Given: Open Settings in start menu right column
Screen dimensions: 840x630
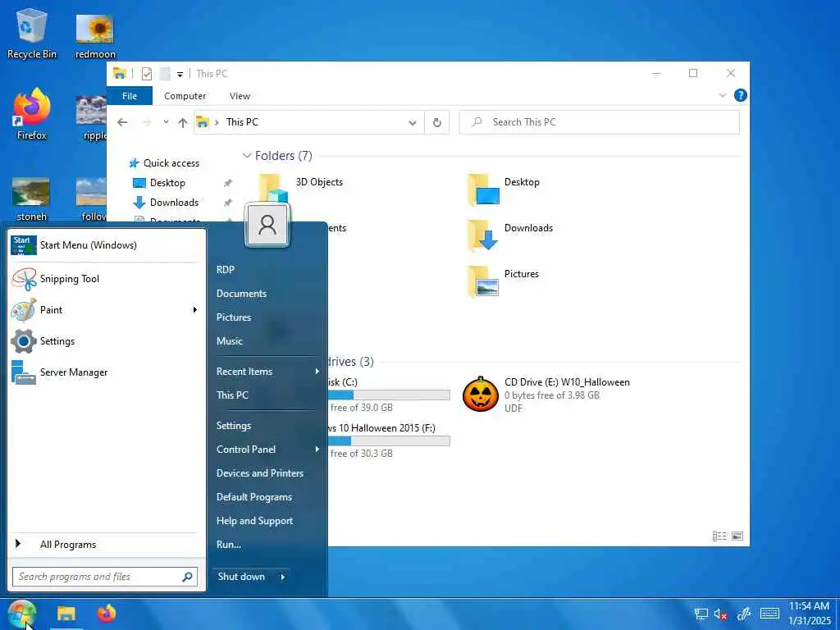Looking at the screenshot, I should 234,426.
